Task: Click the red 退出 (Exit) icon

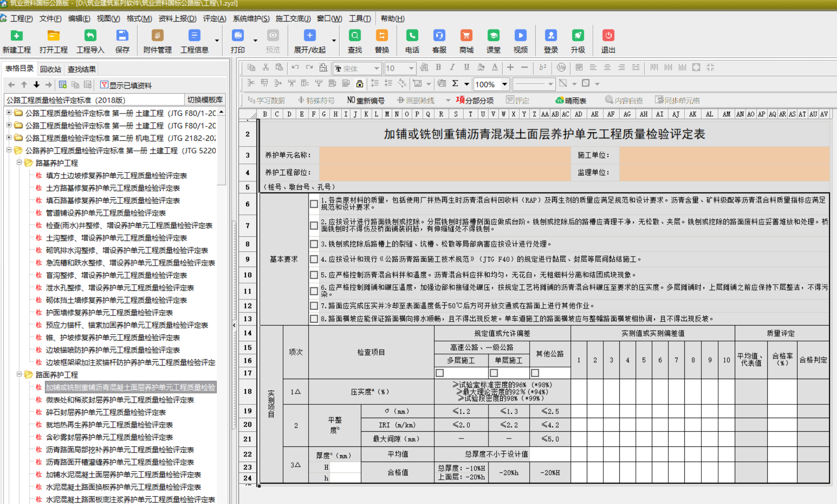Action: pyautogui.click(x=608, y=36)
